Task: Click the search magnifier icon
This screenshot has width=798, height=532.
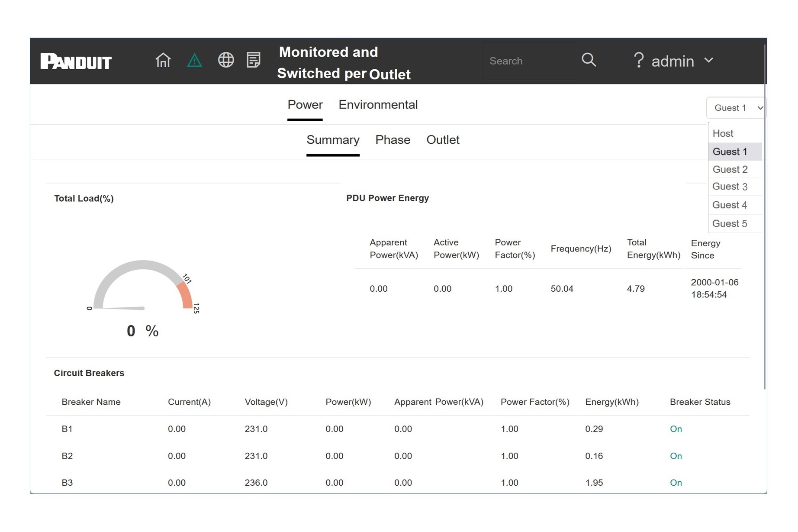Action: pyautogui.click(x=589, y=60)
